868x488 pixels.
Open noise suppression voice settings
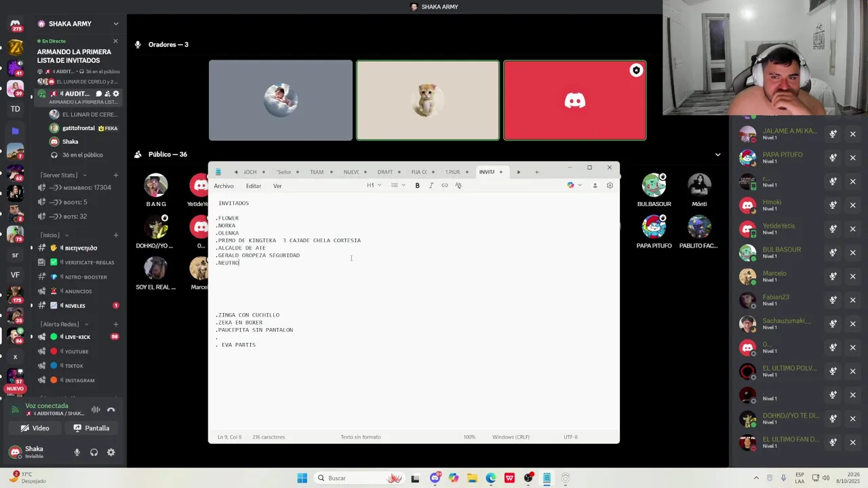click(x=96, y=409)
